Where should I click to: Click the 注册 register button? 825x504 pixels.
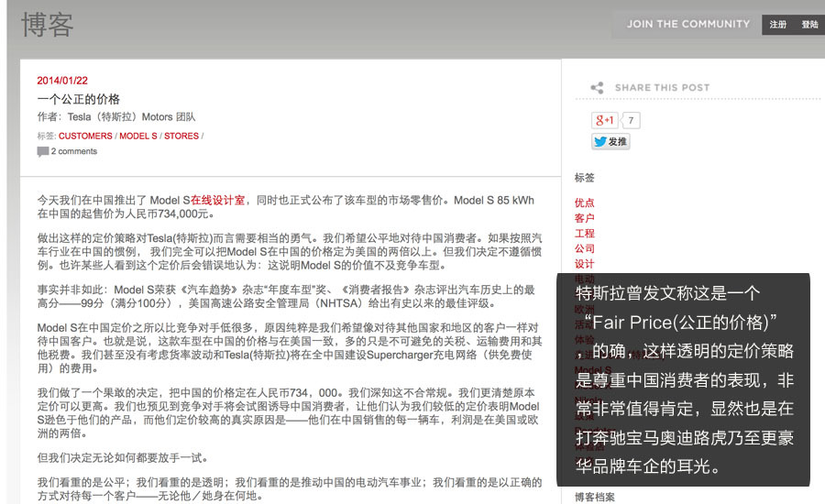[777, 24]
